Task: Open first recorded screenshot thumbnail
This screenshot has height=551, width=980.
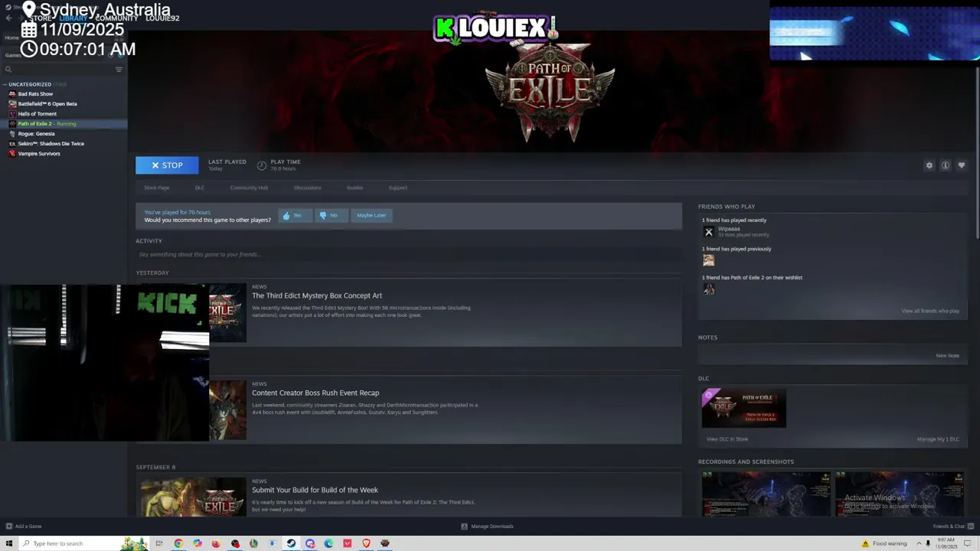Action: coord(766,494)
